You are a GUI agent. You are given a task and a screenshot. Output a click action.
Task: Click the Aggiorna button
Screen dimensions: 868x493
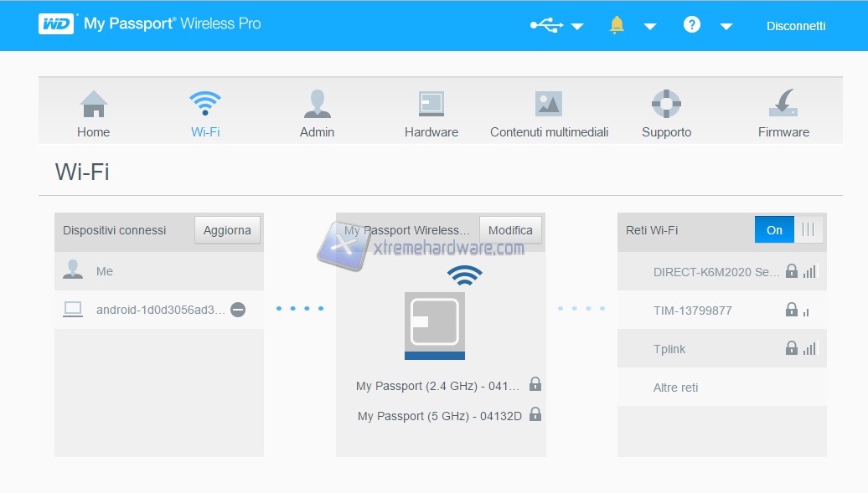coord(227,230)
